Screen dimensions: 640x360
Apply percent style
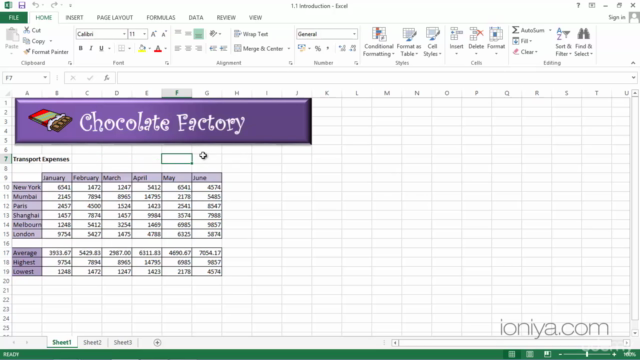(x=318, y=49)
